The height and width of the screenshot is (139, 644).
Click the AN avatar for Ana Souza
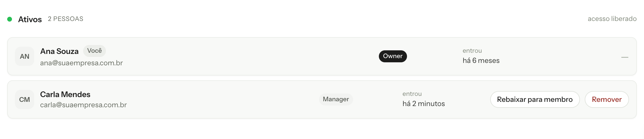(25, 56)
